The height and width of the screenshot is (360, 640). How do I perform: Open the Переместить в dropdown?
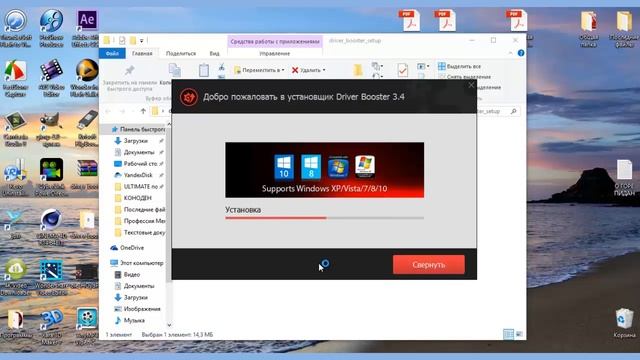coord(259,70)
